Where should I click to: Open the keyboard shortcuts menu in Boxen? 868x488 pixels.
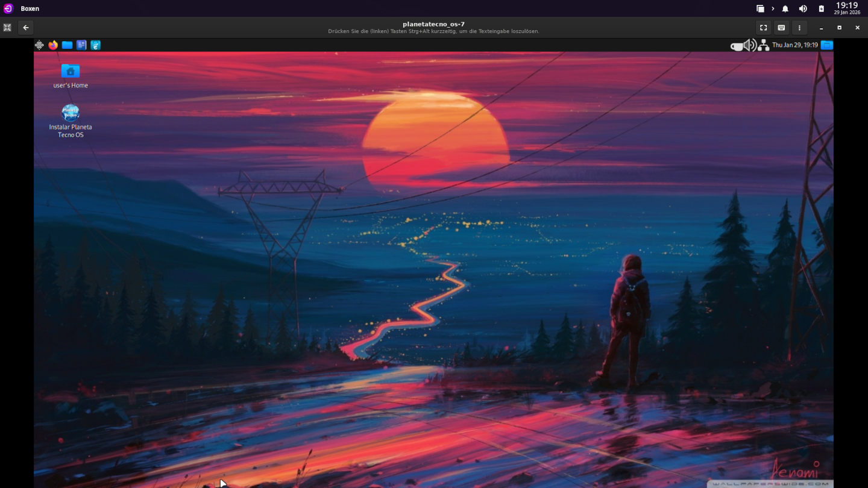click(781, 28)
